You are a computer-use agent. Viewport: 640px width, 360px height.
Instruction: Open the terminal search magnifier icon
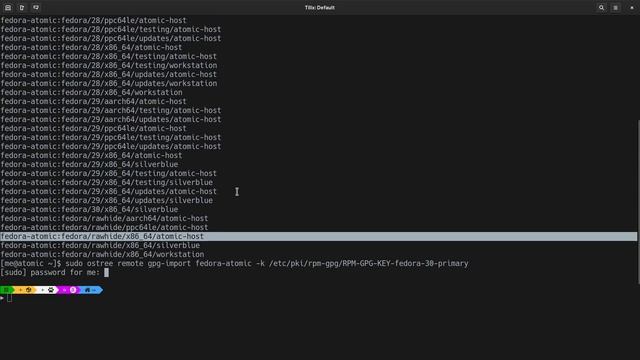point(601,7)
